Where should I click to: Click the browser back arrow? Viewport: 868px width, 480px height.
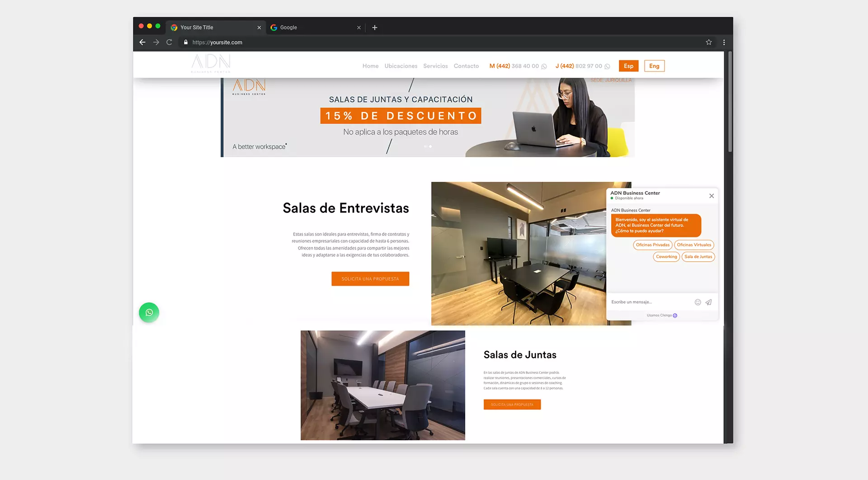pos(142,42)
